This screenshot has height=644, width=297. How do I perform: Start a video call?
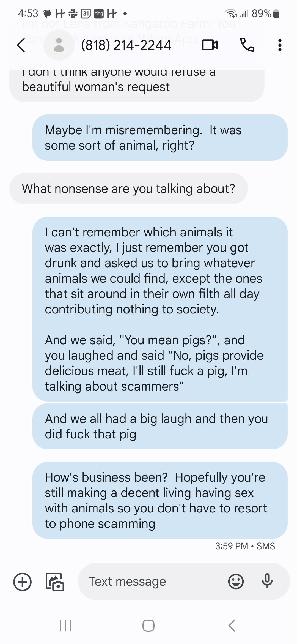coord(210,45)
